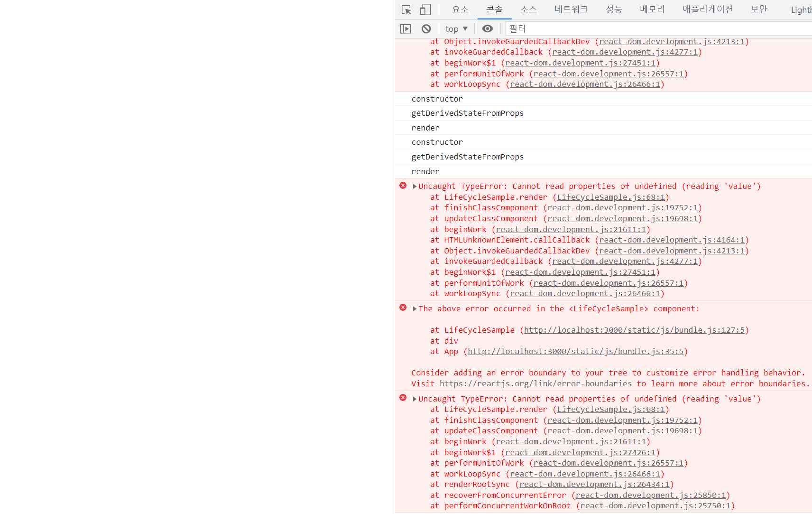Open bundle.js:127:5 link at LifeCycleSample
The height and width of the screenshot is (514, 812).
[634, 330]
